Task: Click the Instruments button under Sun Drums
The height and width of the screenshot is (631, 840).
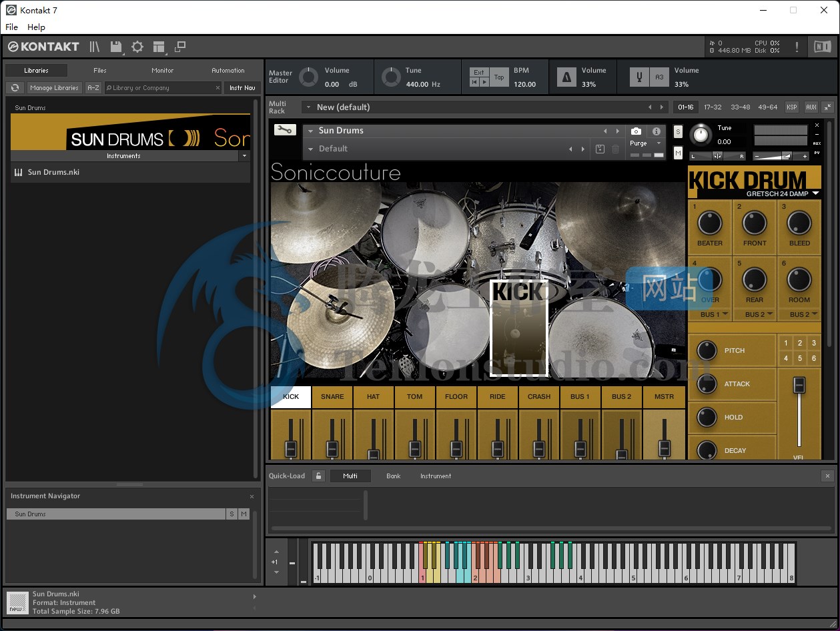Action: [x=124, y=156]
